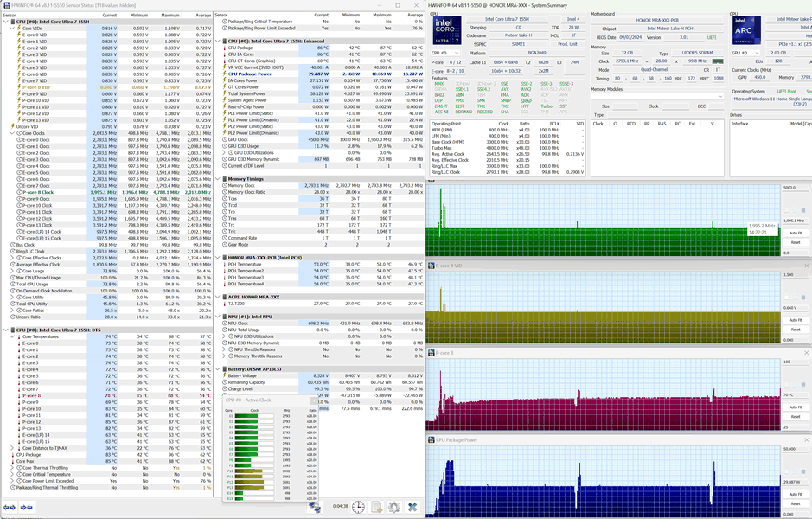Click Reset in the 1,995.1 MHz clock graph
The image size is (812, 519).
pyautogui.click(x=796, y=242)
